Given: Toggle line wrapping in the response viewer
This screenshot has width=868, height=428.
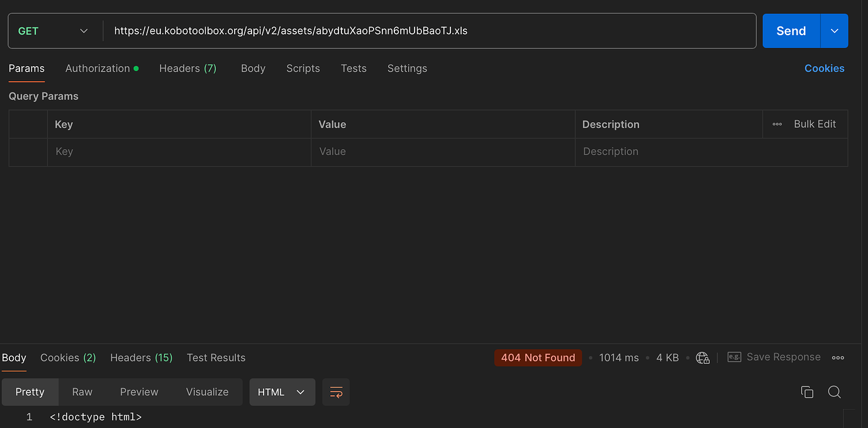Looking at the screenshot, I should pyautogui.click(x=336, y=391).
